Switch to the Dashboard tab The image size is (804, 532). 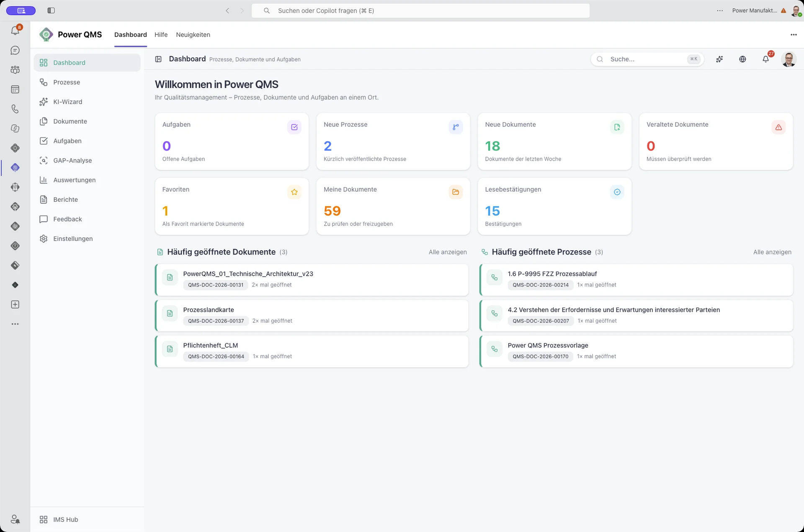coord(131,35)
